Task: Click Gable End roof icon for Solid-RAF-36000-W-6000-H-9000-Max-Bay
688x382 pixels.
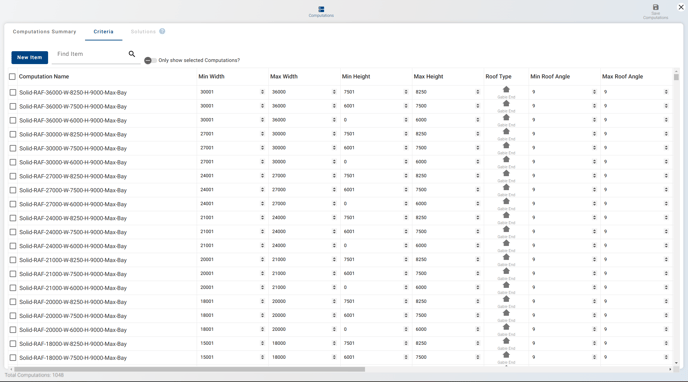Action: pos(506,118)
